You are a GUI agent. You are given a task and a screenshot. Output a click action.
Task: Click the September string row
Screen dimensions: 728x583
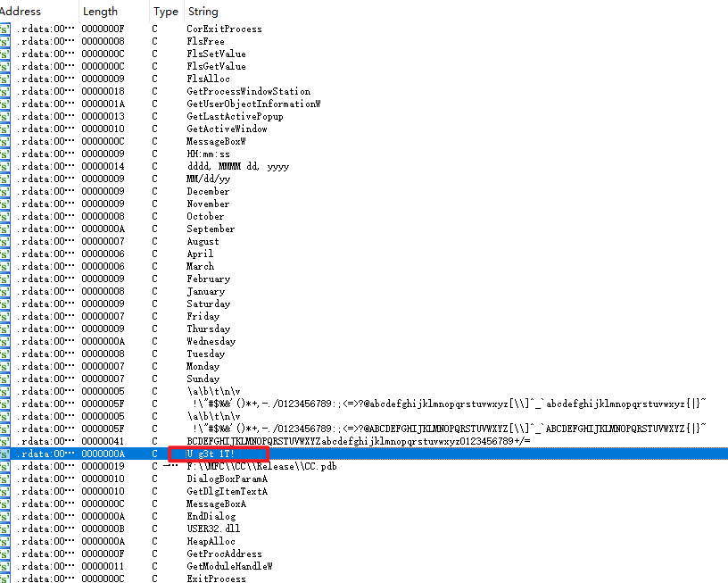pyautogui.click(x=211, y=229)
